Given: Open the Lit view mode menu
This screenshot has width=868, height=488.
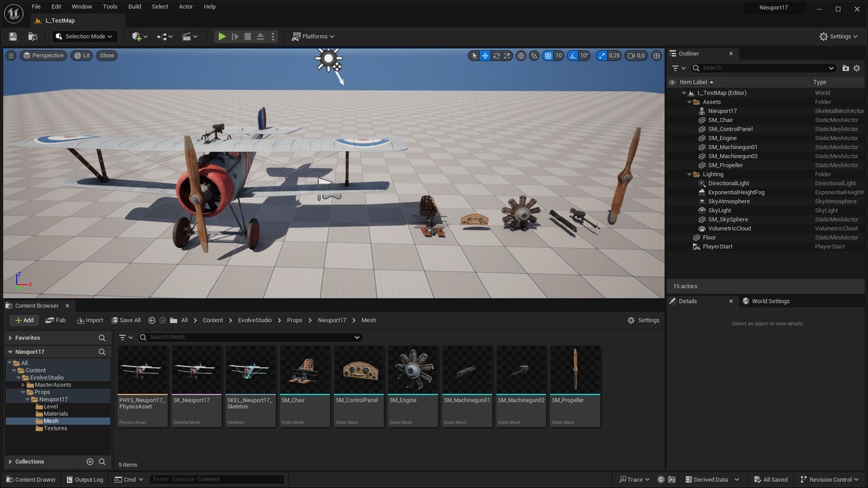Looking at the screenshot, I should (82, 56).
